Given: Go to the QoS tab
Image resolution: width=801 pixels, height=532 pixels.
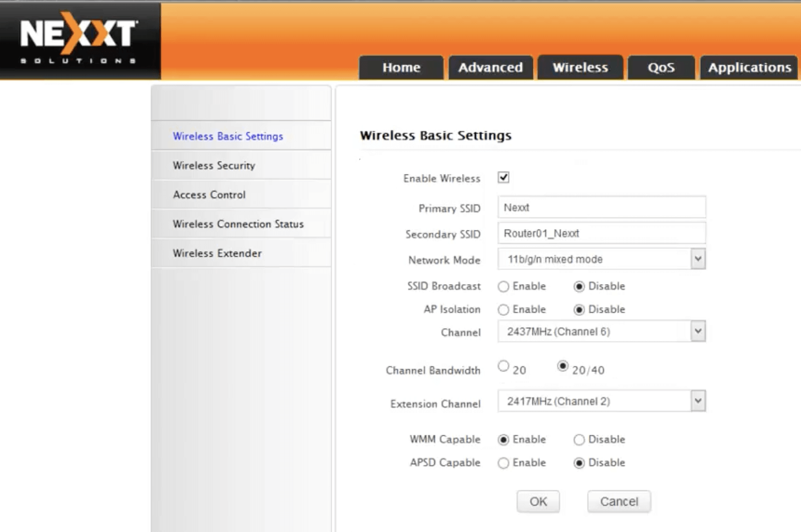Looking at the screenshot, I should [x=661, y=68].
